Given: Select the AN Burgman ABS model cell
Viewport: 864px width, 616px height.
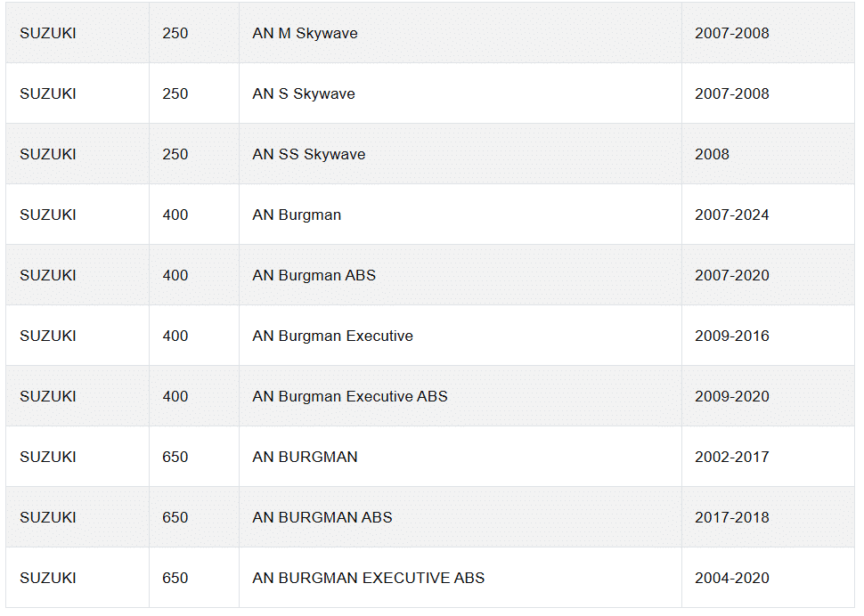Looking at the screenshot, I should coord(314,275).
